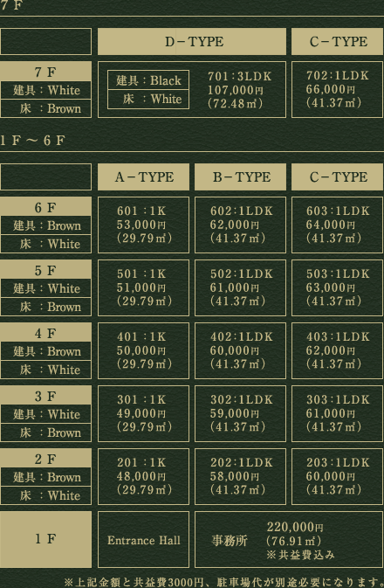384x588 pixels.
Task: Click room 702 1LDK 66,000円 listing
Action: pos(338,90)
